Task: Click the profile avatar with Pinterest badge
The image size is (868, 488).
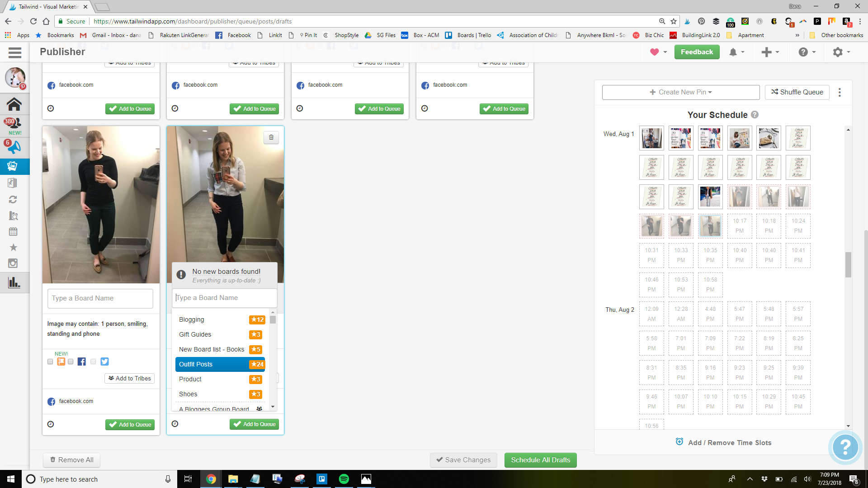Action: click(x=15, y=78)
